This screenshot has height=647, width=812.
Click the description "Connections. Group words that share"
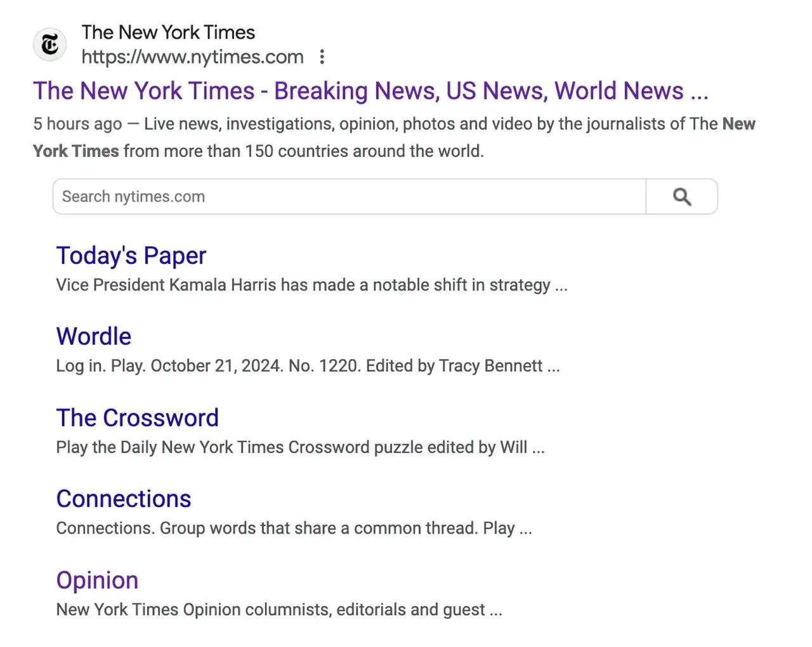click(294, 528)
